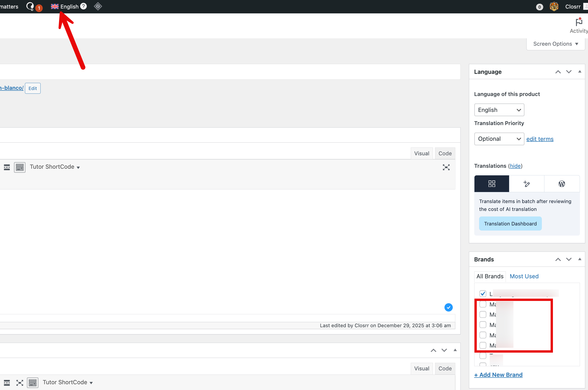Click the blue checkmark badge in editor
Viewport: 588px width, 390px height.
[448, 307]
